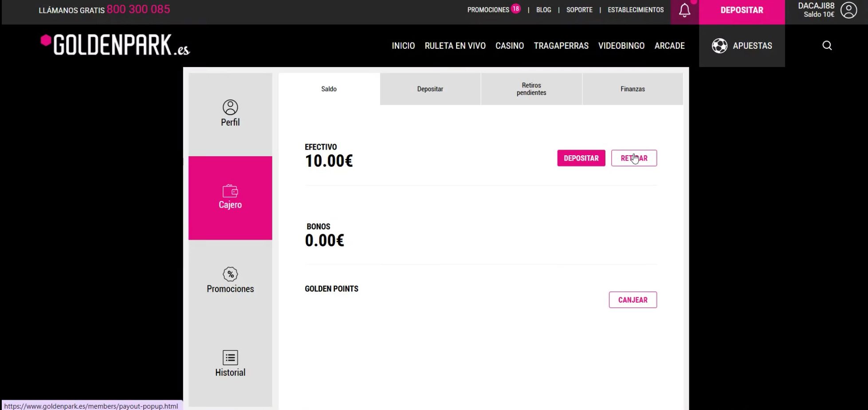Open Perfil section in sidebar
Image resolution: width=868 pixels, height=410 pixels.
coord(230,114)
